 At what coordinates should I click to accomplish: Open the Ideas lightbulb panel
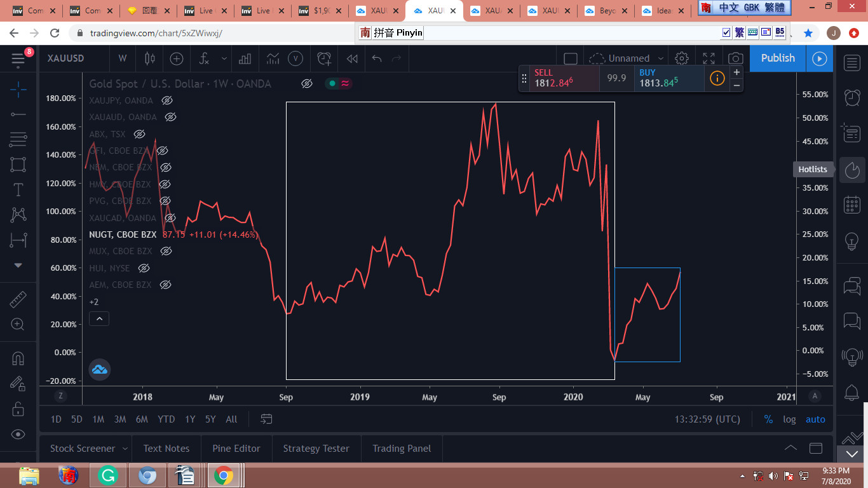[x=852, y=241]
